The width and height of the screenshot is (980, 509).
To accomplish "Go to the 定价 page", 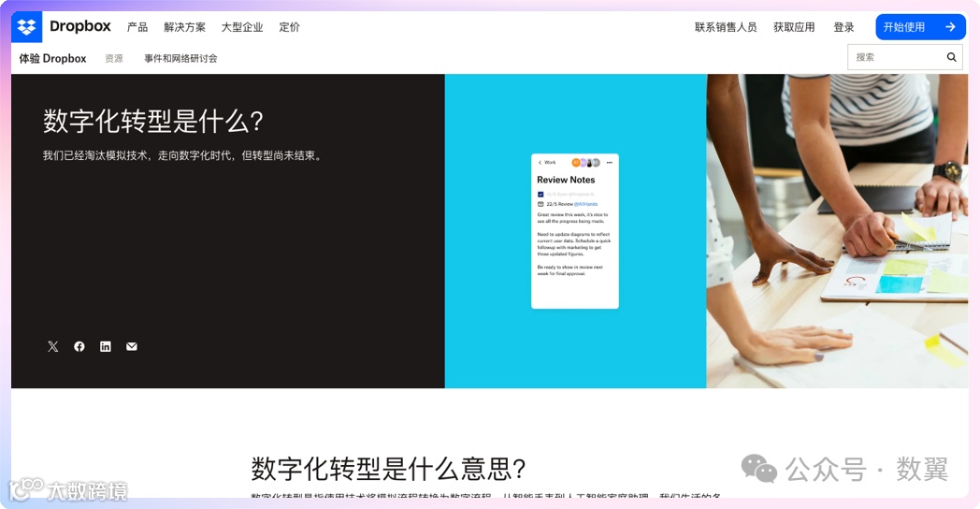I will 289,27.
